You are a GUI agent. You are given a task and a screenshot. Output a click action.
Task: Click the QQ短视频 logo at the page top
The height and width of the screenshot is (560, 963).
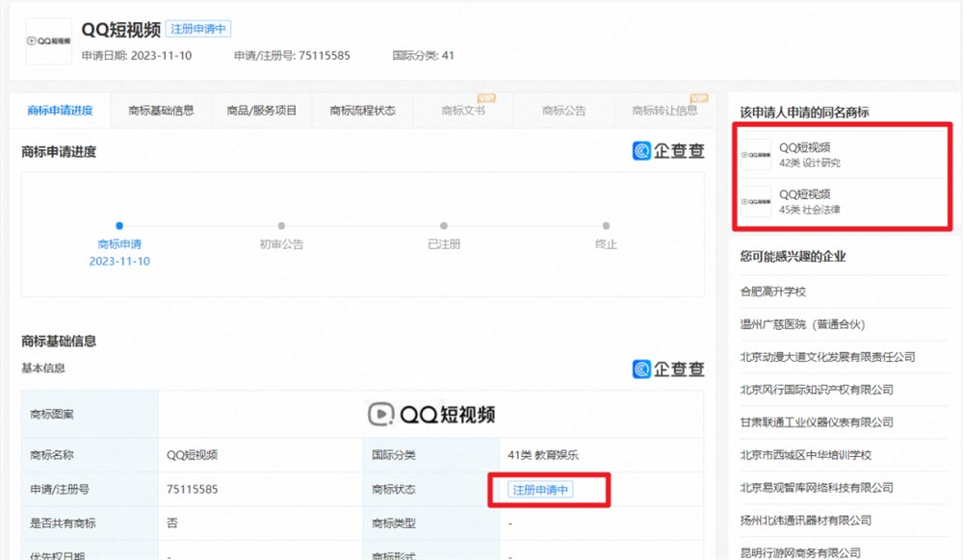click(x=48, y=41)
